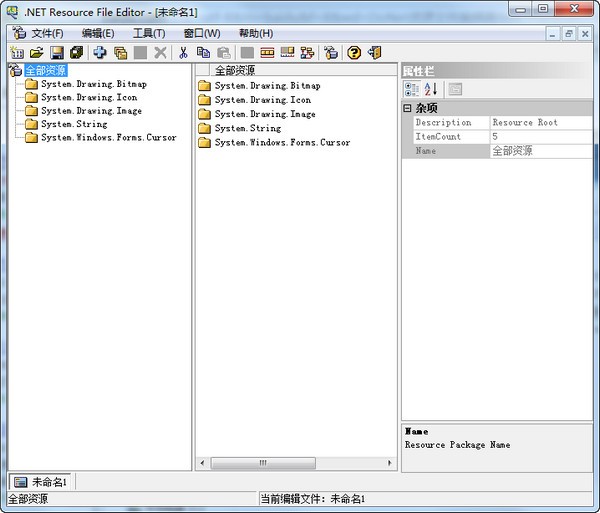Minimize the inner 未命名1 document window
This screenshot has height=513, width=600.
(552, 34)
